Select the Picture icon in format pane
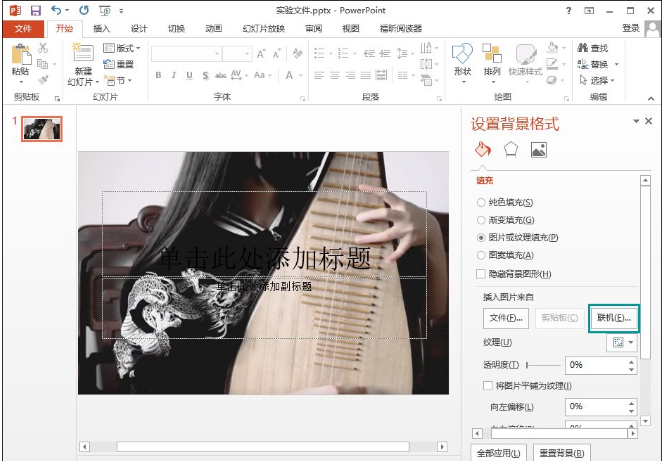 [x=538, y=150]
